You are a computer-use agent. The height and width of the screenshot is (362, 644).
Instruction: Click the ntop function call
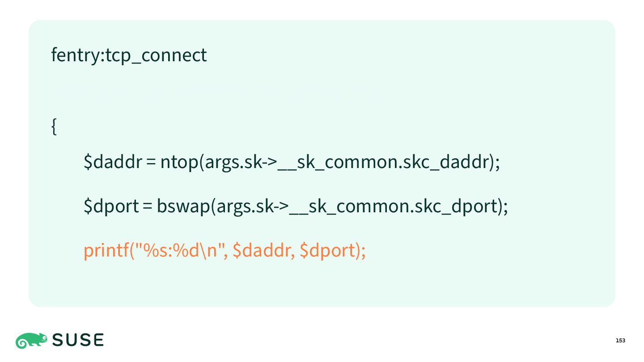click(179, 162)
